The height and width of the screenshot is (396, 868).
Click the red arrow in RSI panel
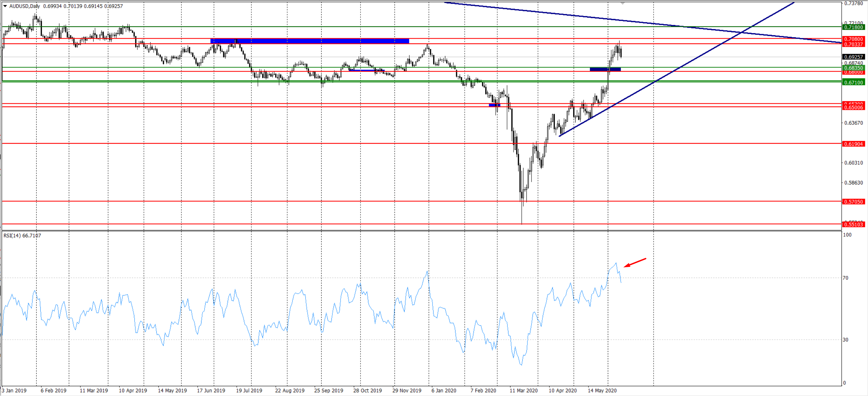[x=635, y=262]
